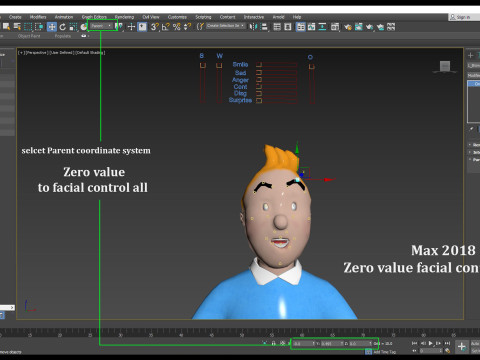This screenshot has height=360, width=480.
Task: Open the Graph Editors menu
Action: tap(94, 17)
